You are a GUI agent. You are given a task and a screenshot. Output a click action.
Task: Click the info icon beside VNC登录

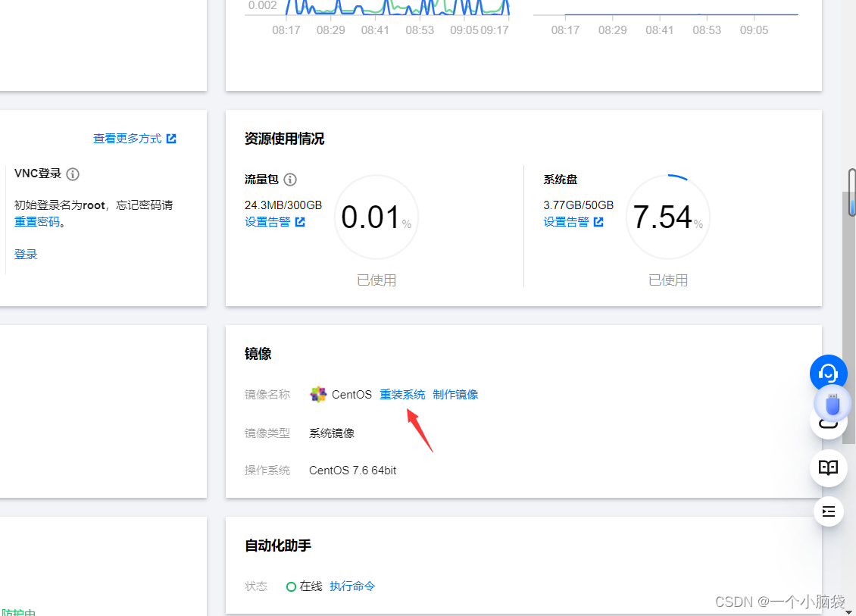coord(73,174)
